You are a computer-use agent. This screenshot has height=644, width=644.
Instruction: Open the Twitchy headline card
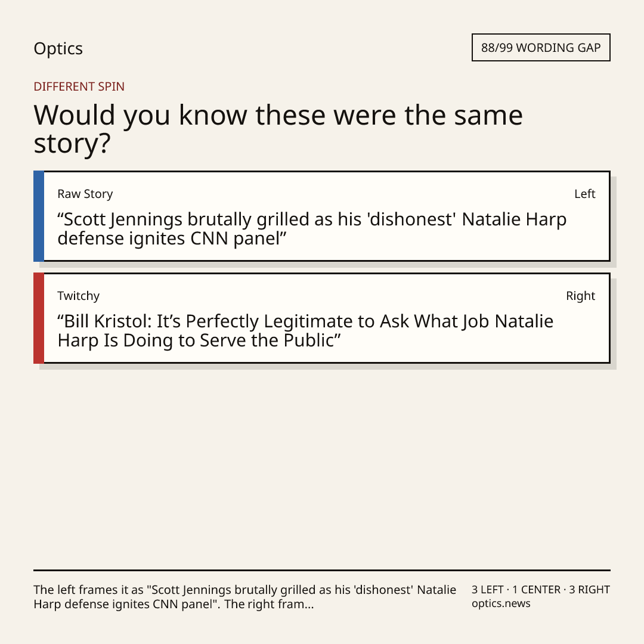click(x=322, y=318)
